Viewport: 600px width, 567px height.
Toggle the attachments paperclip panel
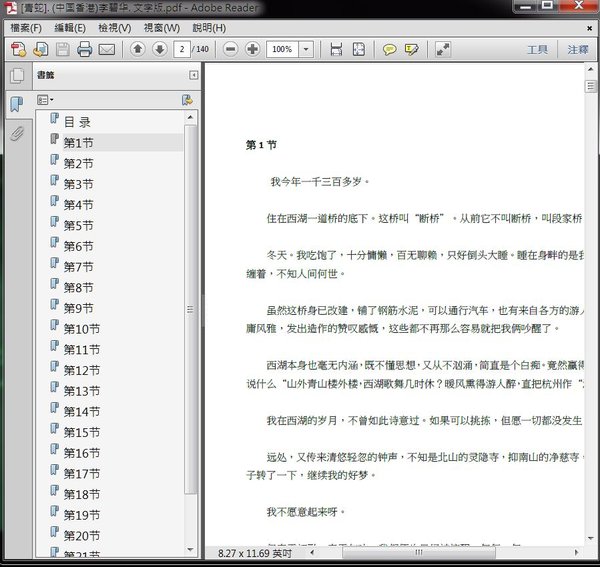coord(16,133)
